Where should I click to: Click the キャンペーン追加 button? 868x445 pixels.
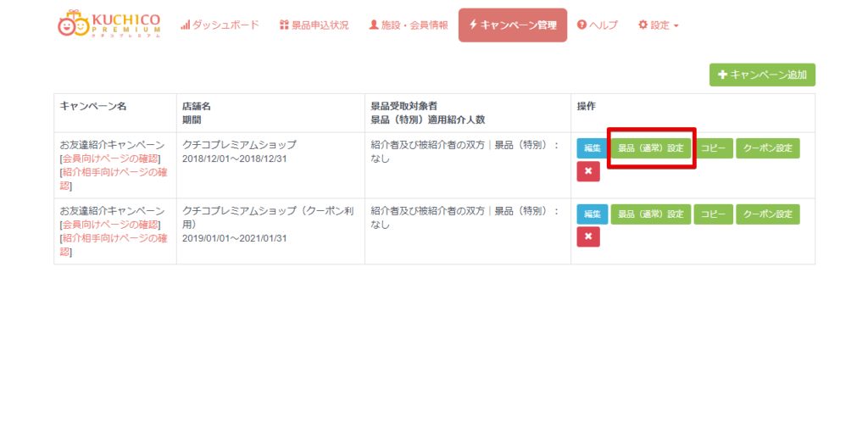click(762, 75)
